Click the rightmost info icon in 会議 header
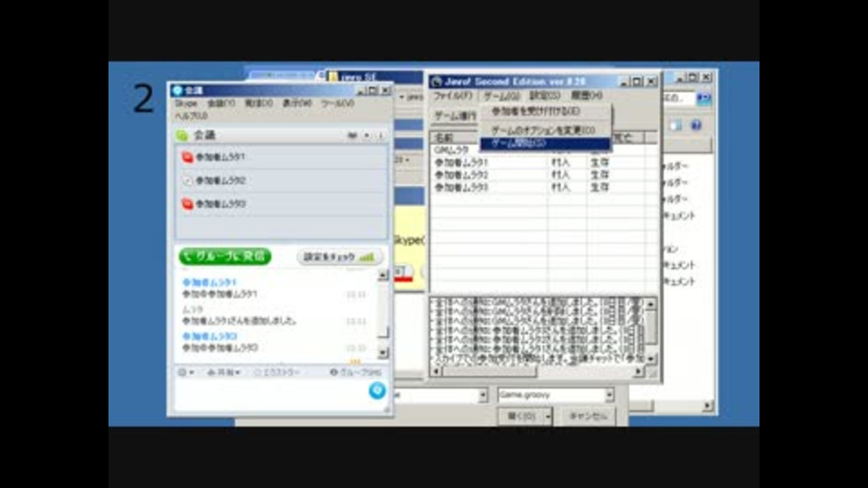Image resolution: width=868 pixels, height=488 pixels. coord(381,136)
